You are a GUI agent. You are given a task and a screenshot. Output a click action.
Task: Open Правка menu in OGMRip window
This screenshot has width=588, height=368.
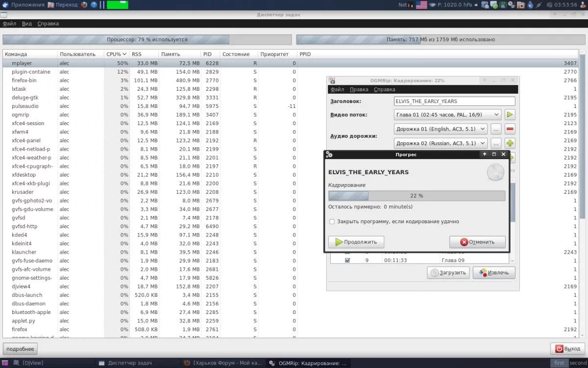[359, 89]
